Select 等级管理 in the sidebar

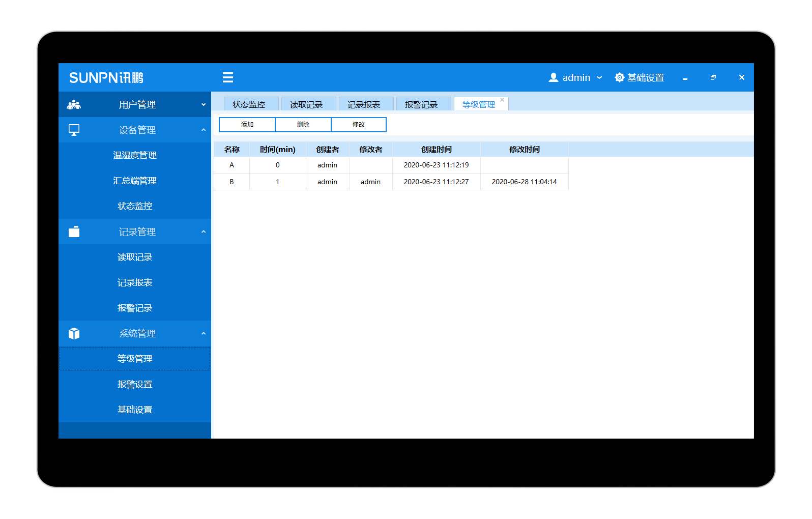click(135, 359)
